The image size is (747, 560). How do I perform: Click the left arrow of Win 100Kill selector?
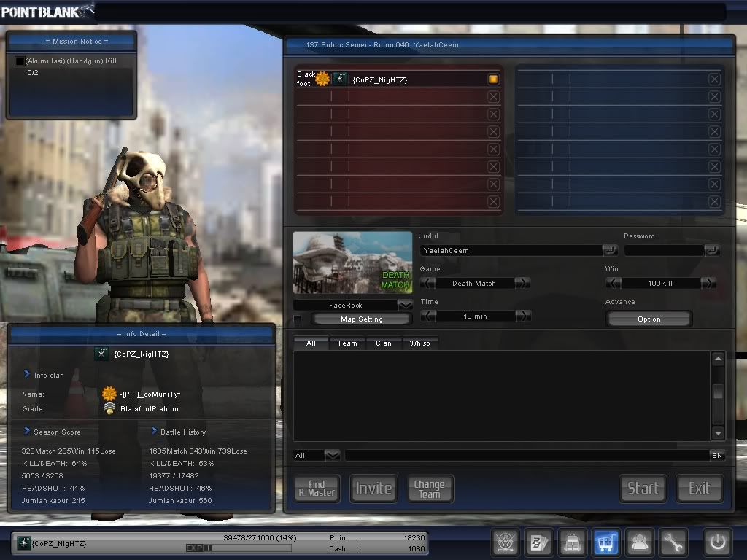click(613, 283)
